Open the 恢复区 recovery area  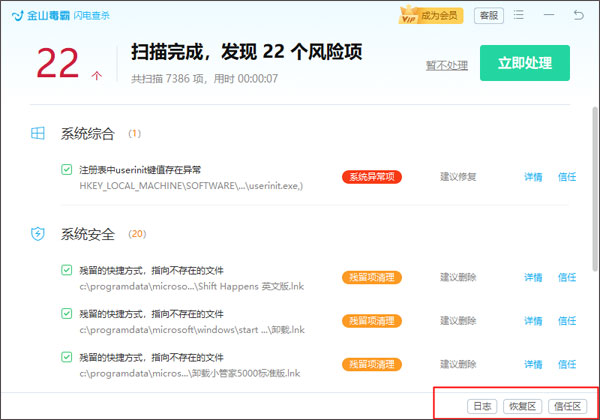(x=522, y=406)
